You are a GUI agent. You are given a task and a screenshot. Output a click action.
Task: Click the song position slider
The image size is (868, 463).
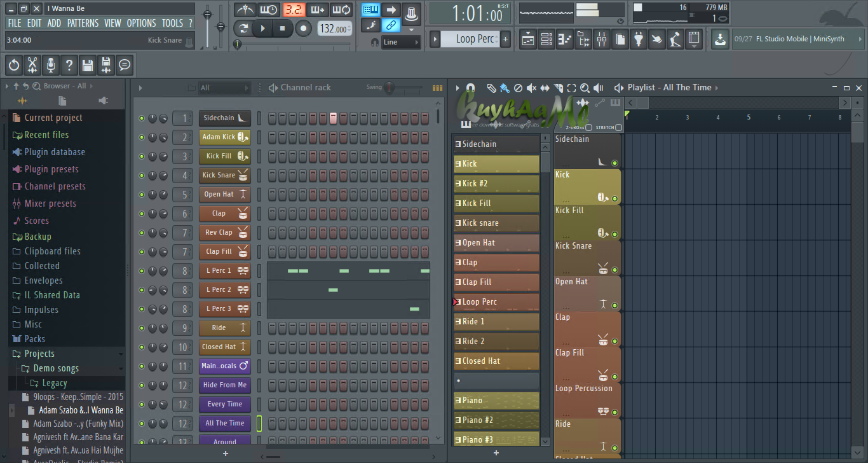tap(292, 45)
